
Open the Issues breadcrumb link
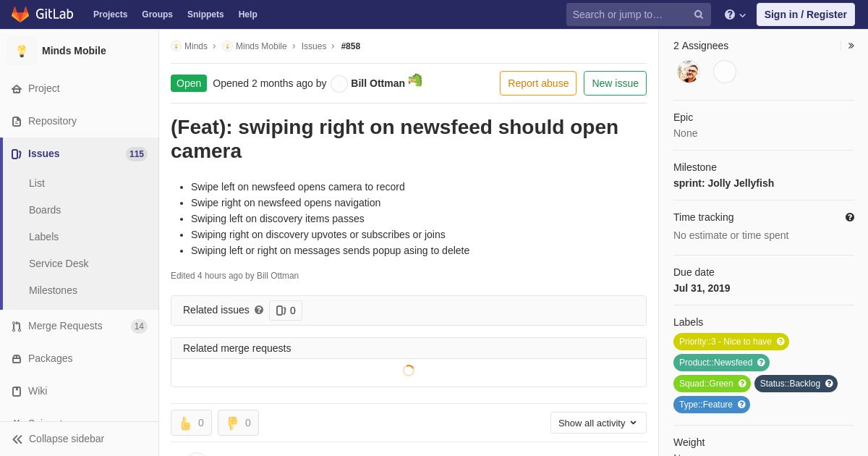pos(314,46)
